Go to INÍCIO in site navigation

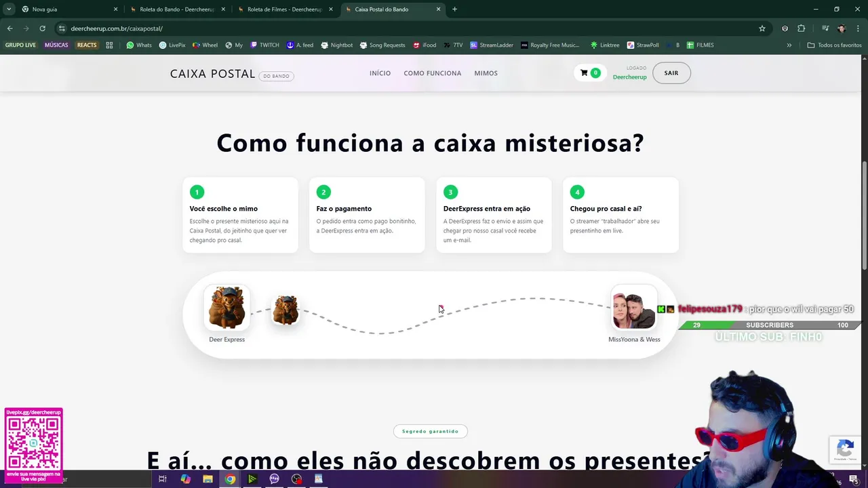click(380, 73)
